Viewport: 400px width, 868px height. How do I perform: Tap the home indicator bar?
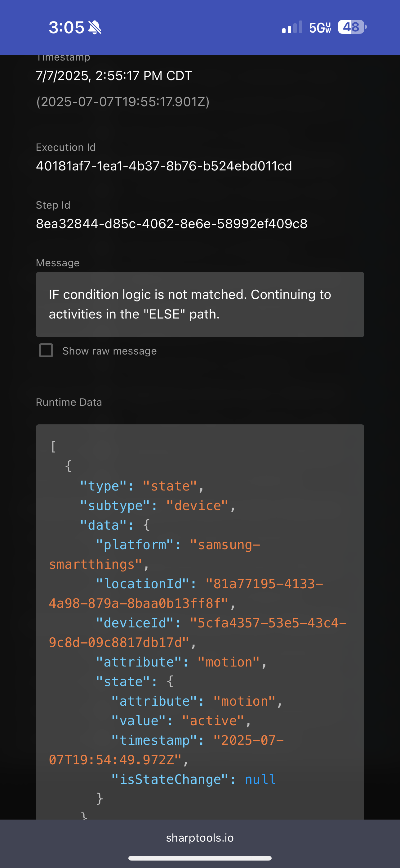click(x=200, y=858)
